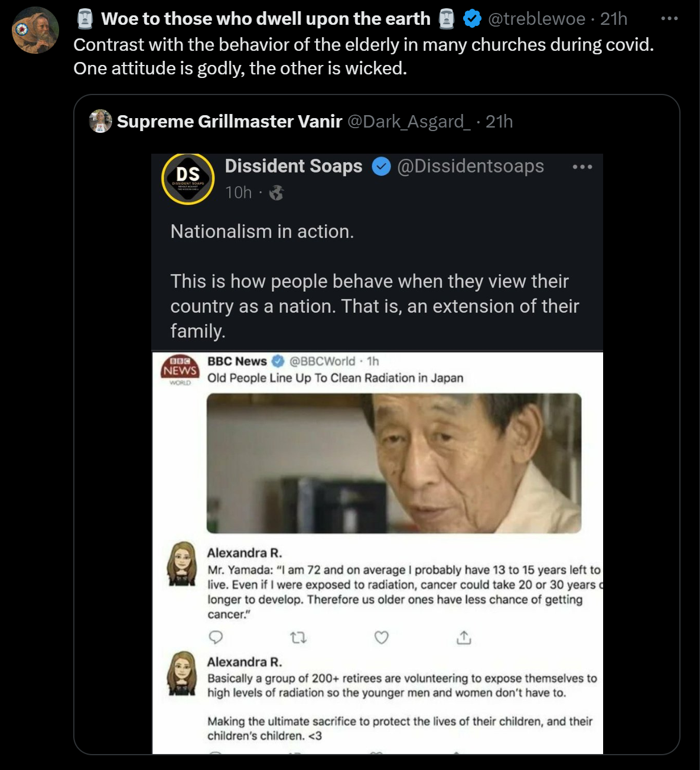Viewport: 700px width, 770px height.
Task: Open the photo of the elderly Japanese man
Action: (x=393, y=463)
